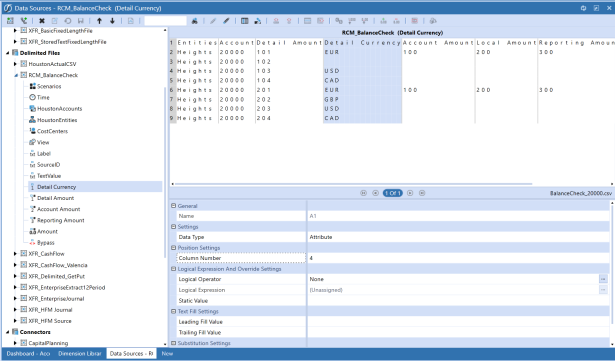
Task: Collapse the Delimited Files tree group
Action: 7,53
